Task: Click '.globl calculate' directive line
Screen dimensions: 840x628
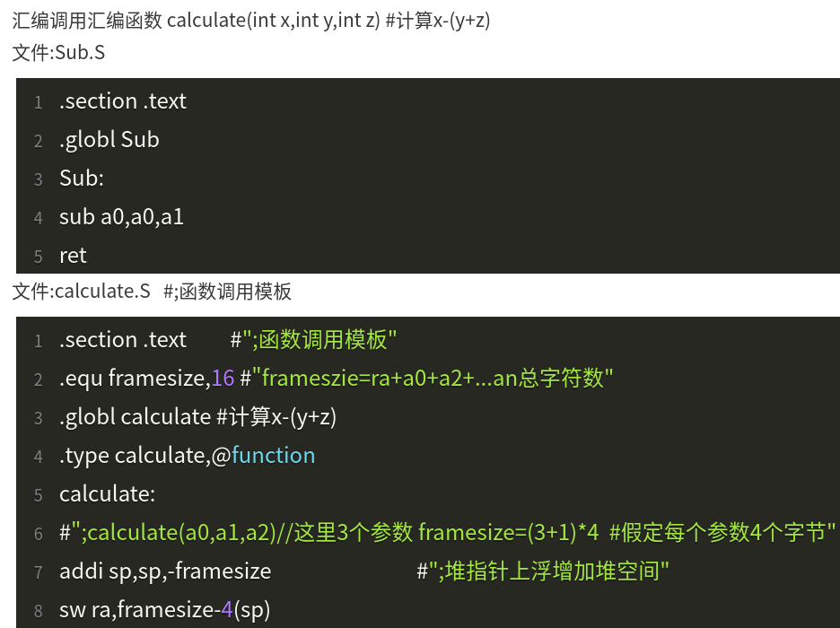Action: (x=135, y=416)
